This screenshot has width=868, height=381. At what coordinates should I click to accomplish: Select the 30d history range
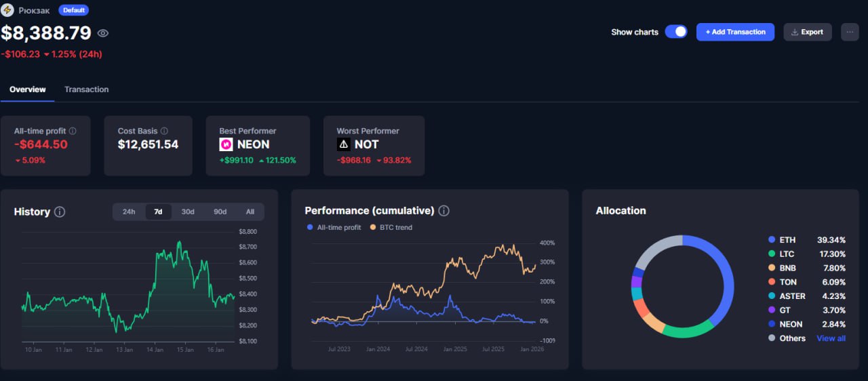188,212
